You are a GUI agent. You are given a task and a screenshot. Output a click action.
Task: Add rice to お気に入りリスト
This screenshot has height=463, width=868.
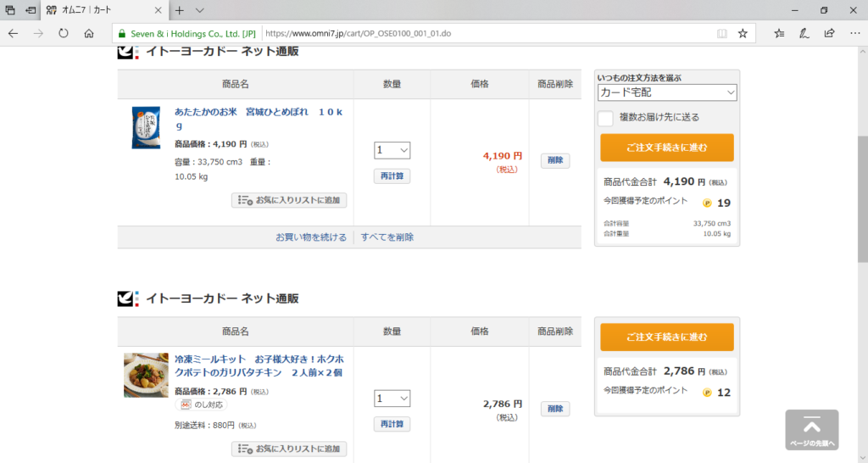coord(289,200)
